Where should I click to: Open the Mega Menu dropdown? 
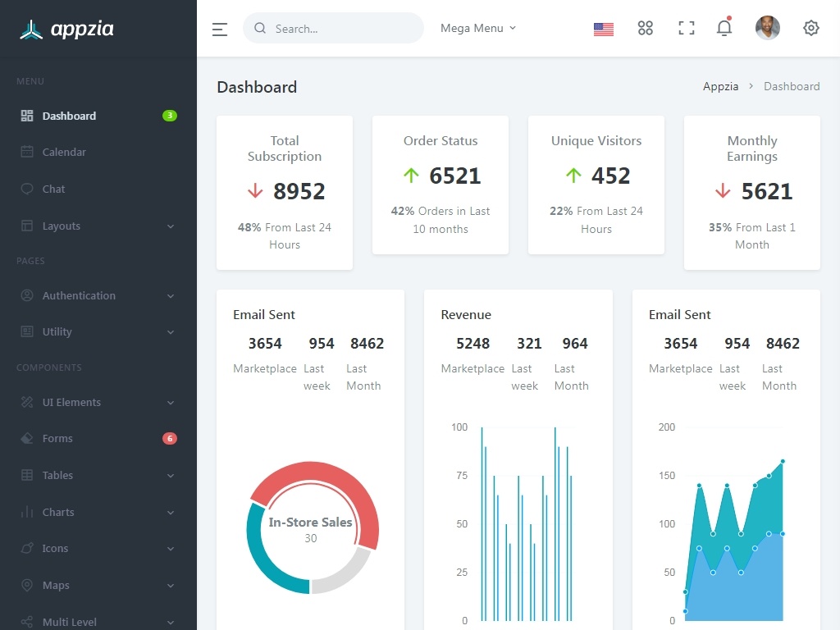[478, 28]
